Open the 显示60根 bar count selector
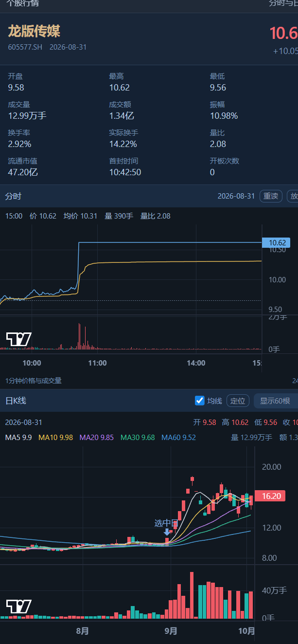 click(276, 401)
